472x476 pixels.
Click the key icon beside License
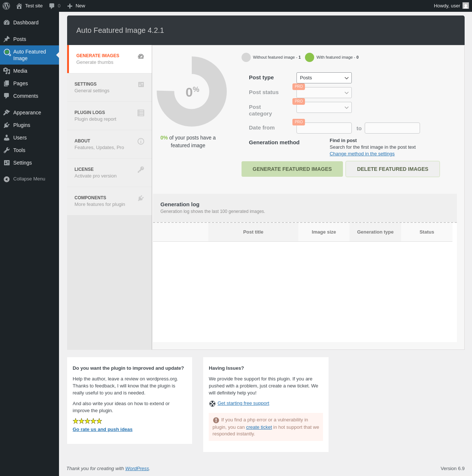[x=141, y=170]
